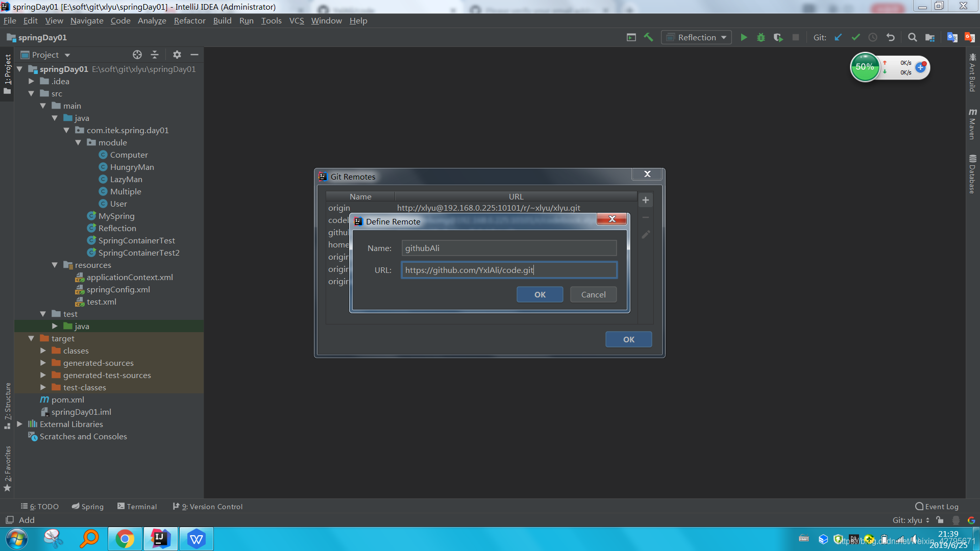Open the Version Control tool tab
Viewport: 980px width, 551px height.
pos(208,507)
